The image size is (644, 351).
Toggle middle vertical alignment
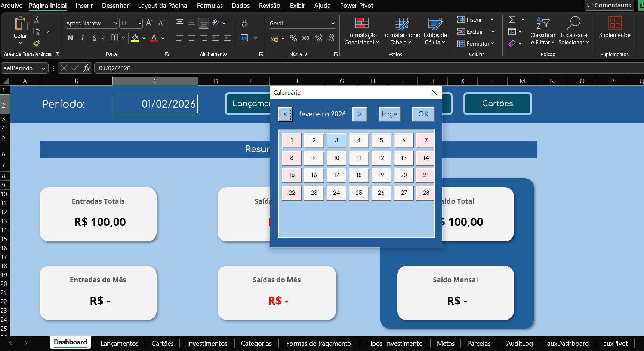tap(192, 23)
